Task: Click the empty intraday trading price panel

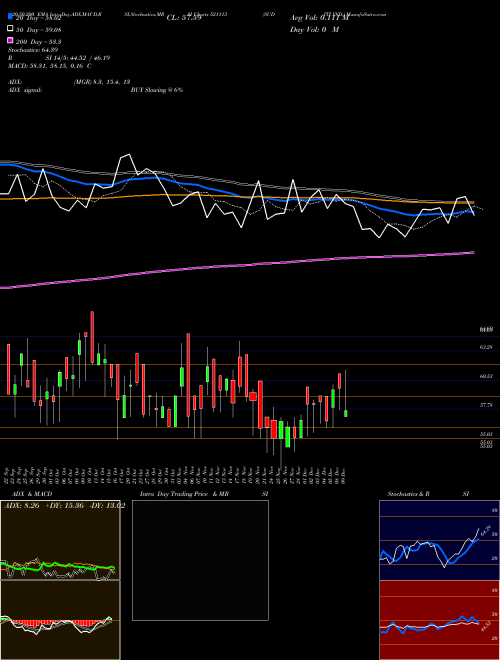Action: (x=200, y=560)
